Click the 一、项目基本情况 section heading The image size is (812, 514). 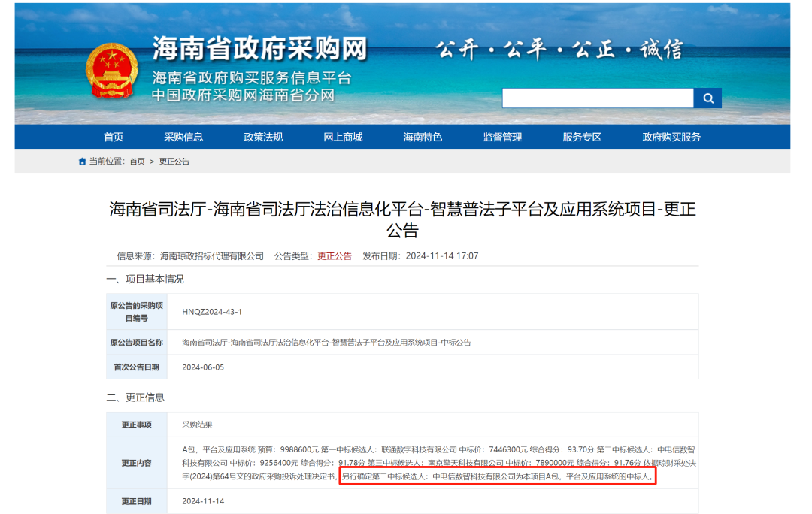145,280
